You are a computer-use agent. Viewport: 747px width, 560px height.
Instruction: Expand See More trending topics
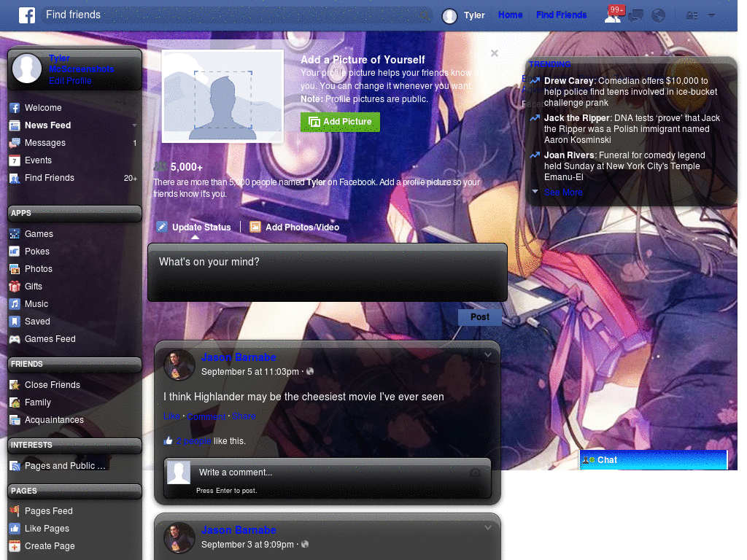click(563, 192)
